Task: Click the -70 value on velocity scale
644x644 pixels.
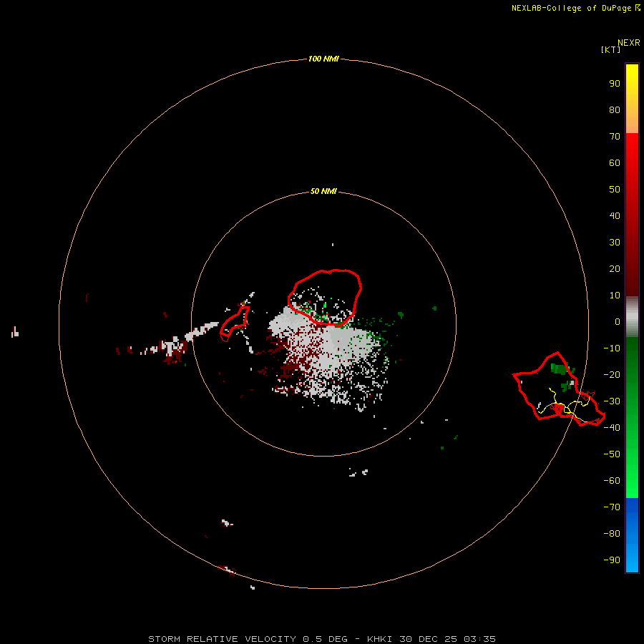Action: [x=612, y=507]
